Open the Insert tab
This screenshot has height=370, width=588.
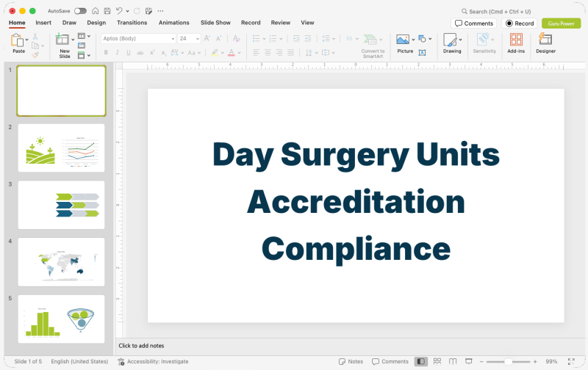[43, 23]
